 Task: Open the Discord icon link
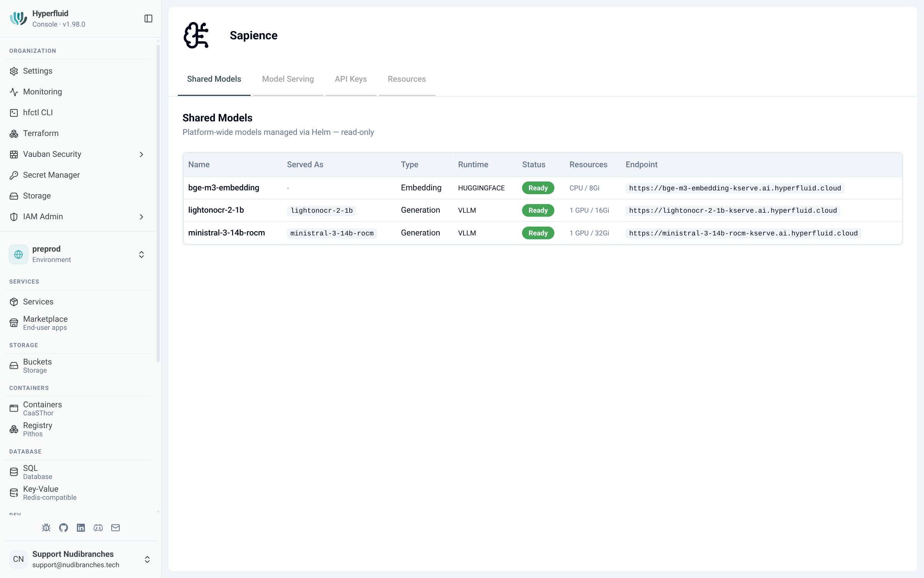tap(98, 528)
